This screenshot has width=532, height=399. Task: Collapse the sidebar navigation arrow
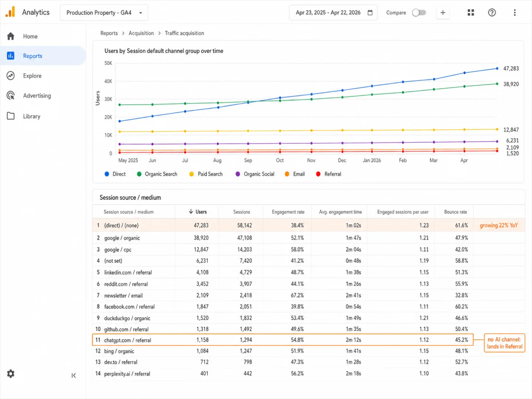[x=74, y=375]
